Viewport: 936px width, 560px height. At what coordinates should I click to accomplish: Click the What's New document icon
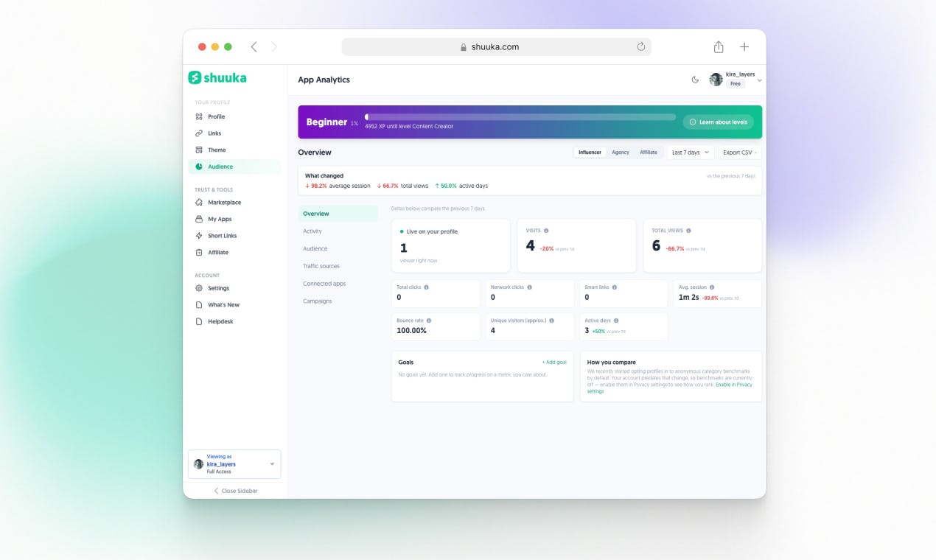point(199,304)
